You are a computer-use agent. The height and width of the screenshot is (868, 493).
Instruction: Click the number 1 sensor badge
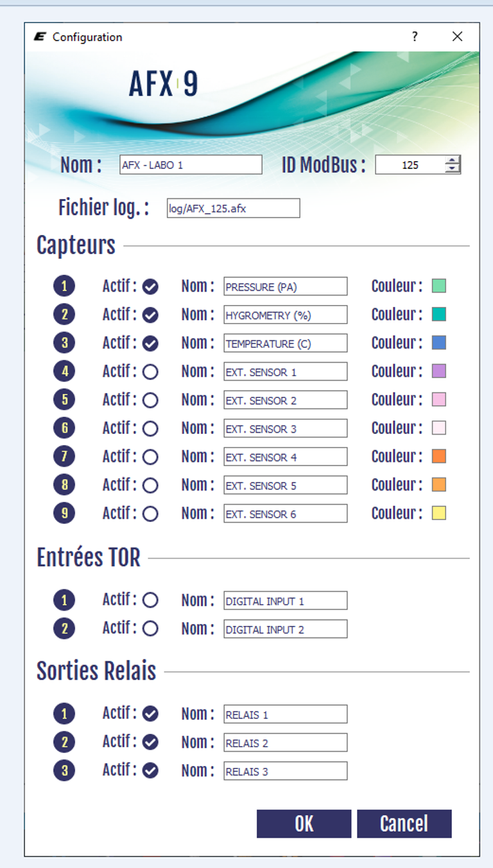(64, 286)
